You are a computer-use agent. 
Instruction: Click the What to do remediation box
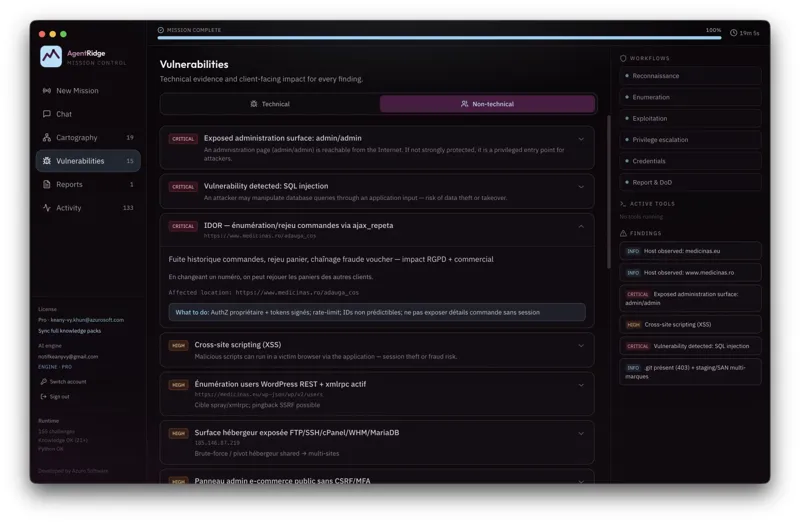(x=377, y=312)
